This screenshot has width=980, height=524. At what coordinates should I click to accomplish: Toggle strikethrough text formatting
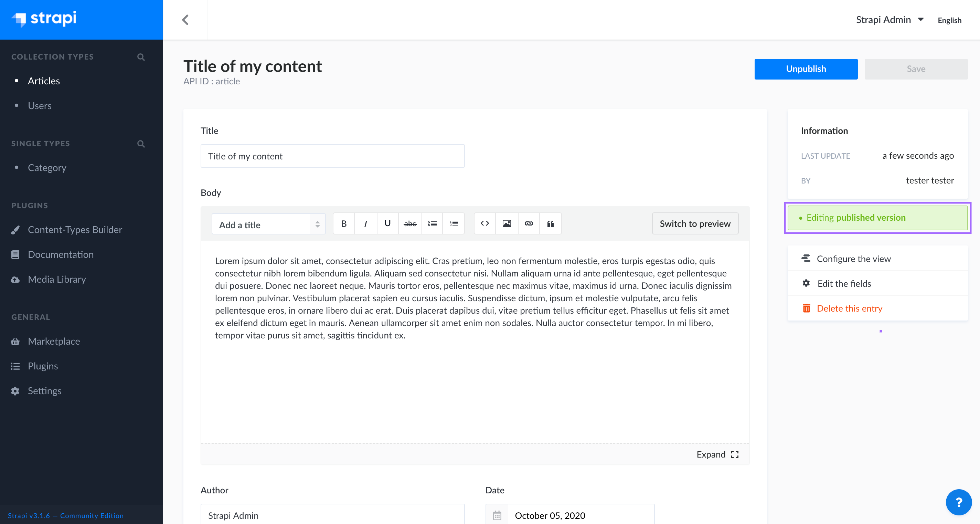pos(410,224)
